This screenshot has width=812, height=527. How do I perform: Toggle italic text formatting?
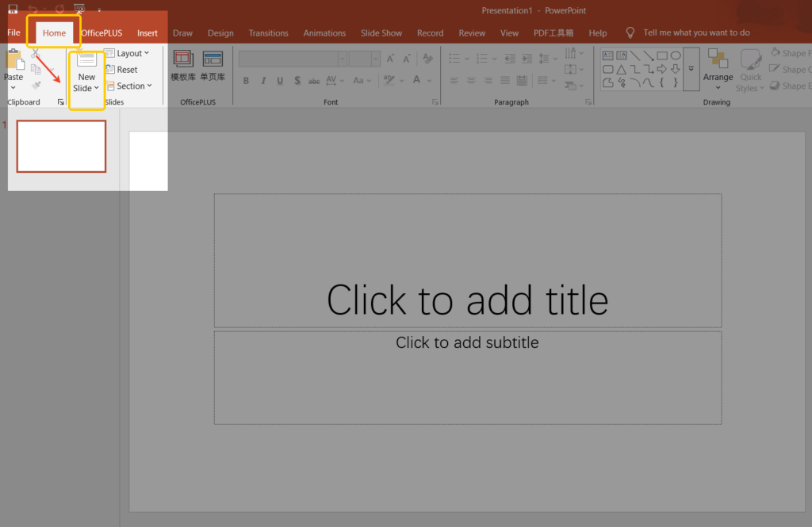(263, 81)
